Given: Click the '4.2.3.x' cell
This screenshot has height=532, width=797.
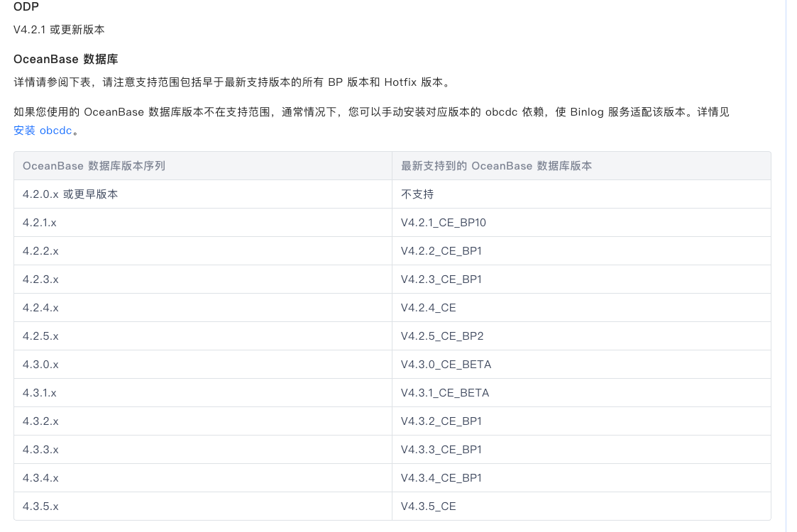Looking at the screenshot, I should tap(203, 279).
